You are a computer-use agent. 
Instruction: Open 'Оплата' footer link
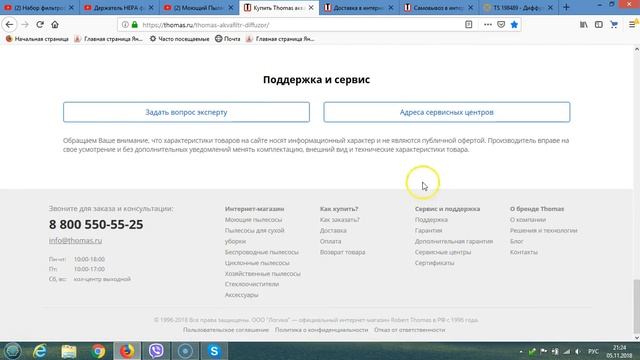(x=331, y=241)
